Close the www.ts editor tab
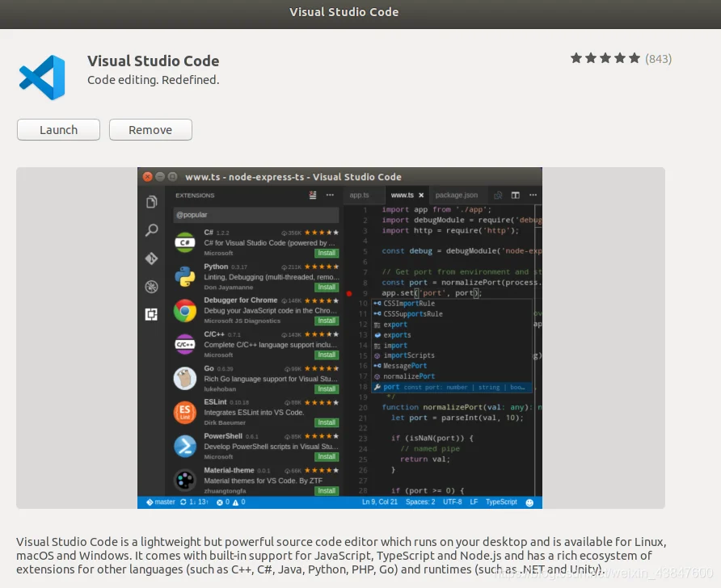Image resolution: width=721 pixels, height=588 pixels. coord(421,195)
